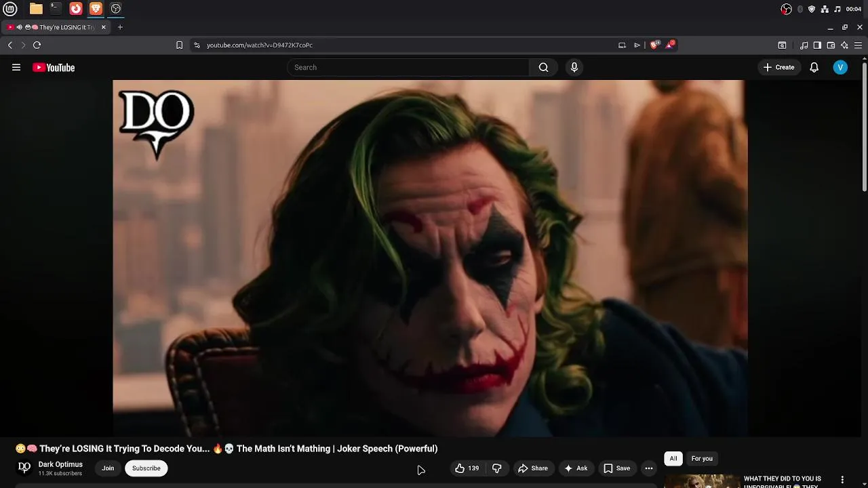Close the They're LOSING It browser tab
Image resolution: width=868 pixels, height=488 pixels.
point(104,27)
